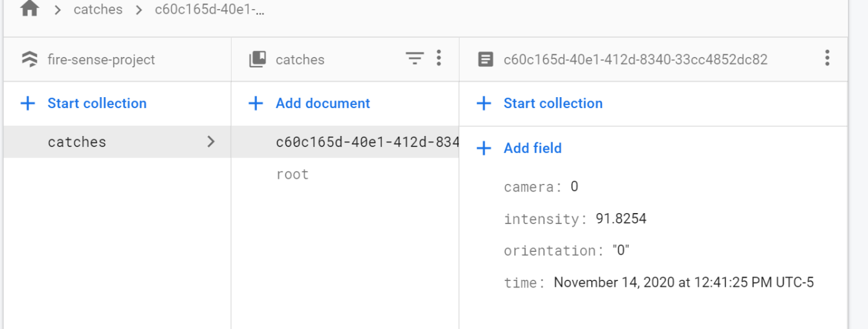Select the catches collection in the list

pyautogui.click(x=77, y=142)
